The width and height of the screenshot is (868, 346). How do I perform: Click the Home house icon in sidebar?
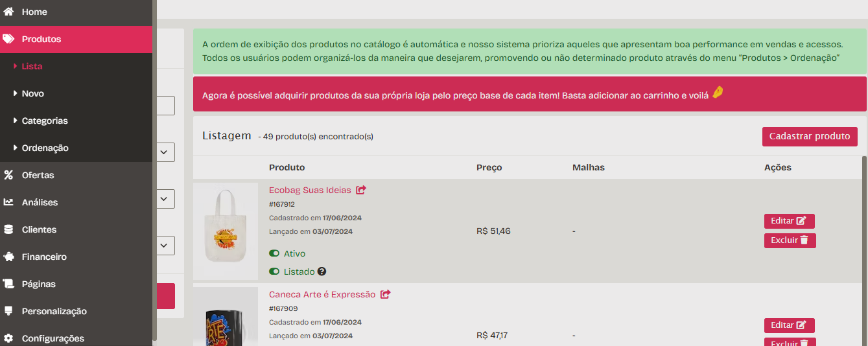(8, 12)
